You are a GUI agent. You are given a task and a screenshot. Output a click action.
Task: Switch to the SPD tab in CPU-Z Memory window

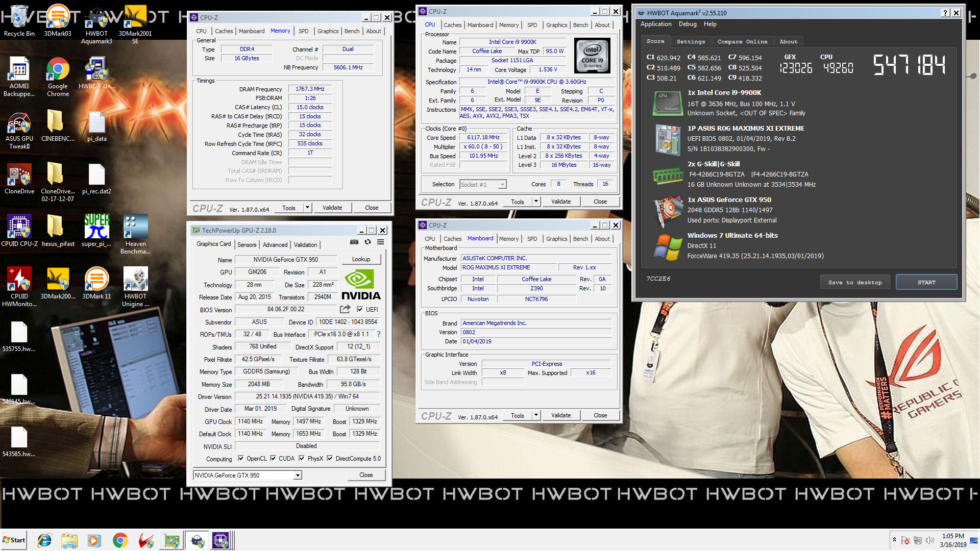click(x=303, y=31)
